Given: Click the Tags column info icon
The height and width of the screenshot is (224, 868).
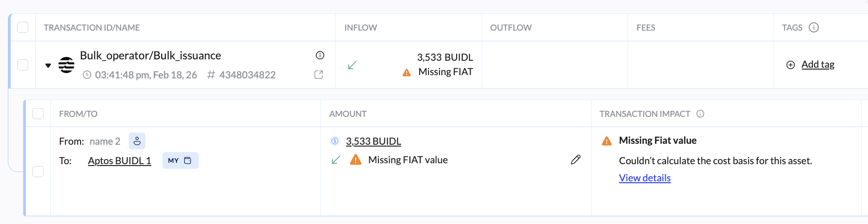Looking at the screenshot, I should pos(814,27).
